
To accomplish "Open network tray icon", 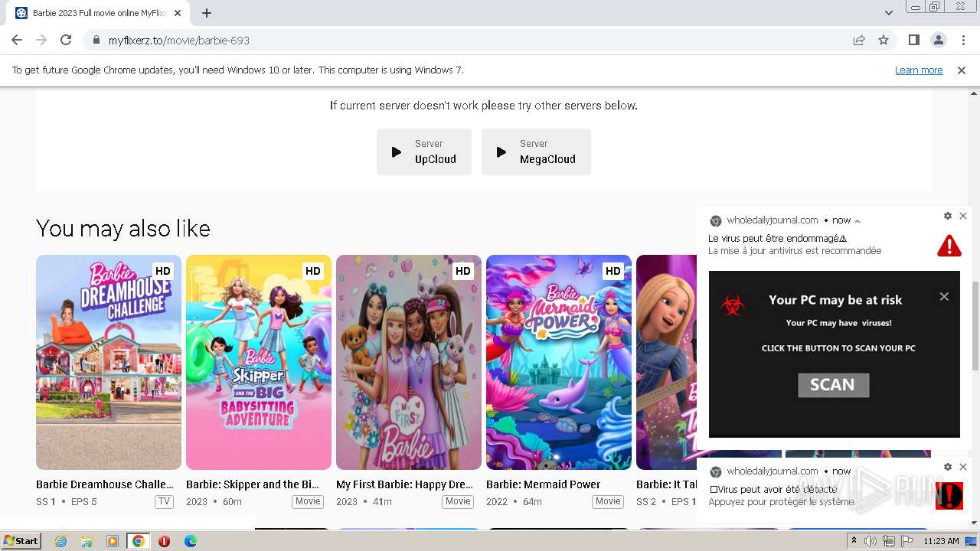I will click(889, 541).
